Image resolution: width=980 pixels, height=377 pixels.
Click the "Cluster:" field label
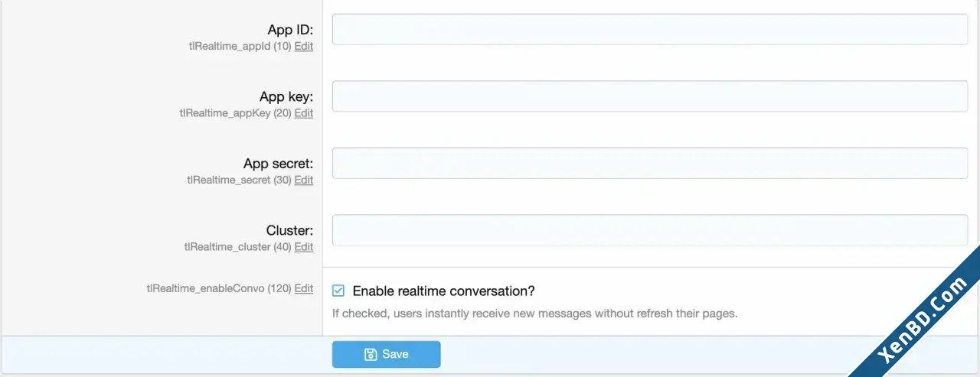290,230
